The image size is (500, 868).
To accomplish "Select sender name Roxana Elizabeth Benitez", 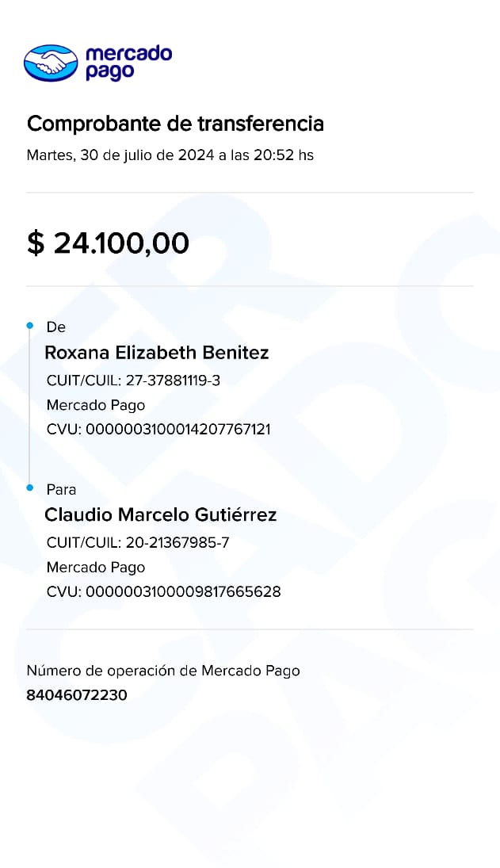I will [157, 352].
